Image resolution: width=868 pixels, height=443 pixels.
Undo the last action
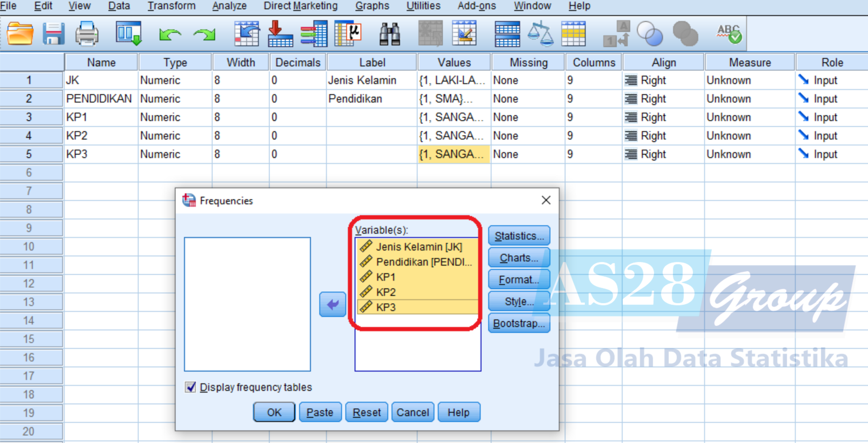(x=170, y=34)
